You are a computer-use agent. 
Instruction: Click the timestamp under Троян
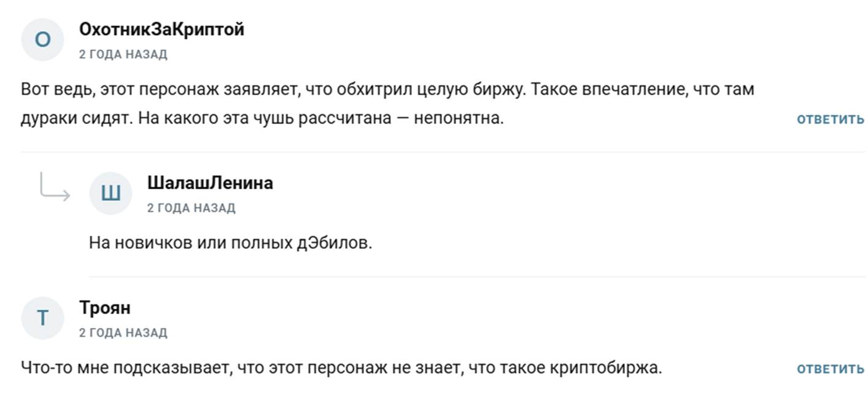tap(123, 332)
